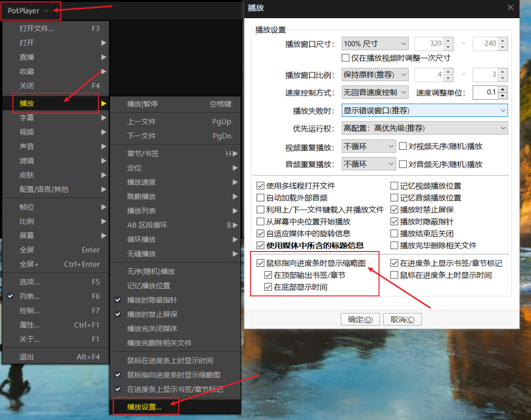Open 优先运行权 dropdown
This screenshot has height=420, width=531.
coord(425,128)
